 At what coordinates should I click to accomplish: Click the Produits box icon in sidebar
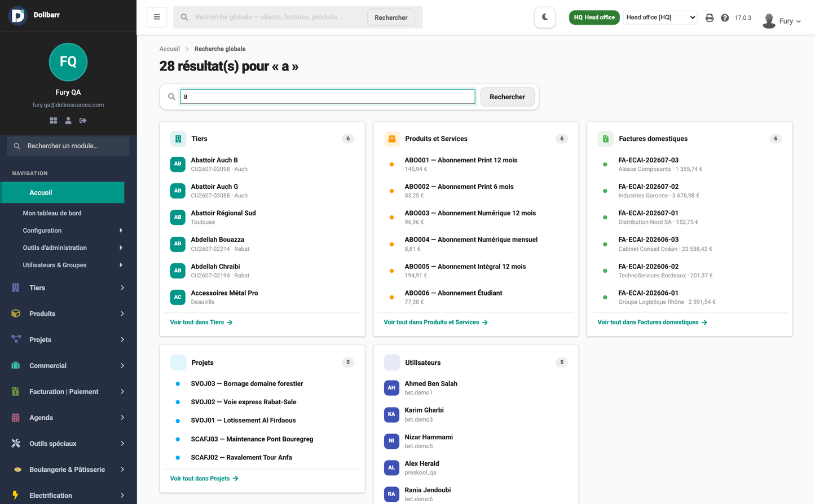click(16, 313)
